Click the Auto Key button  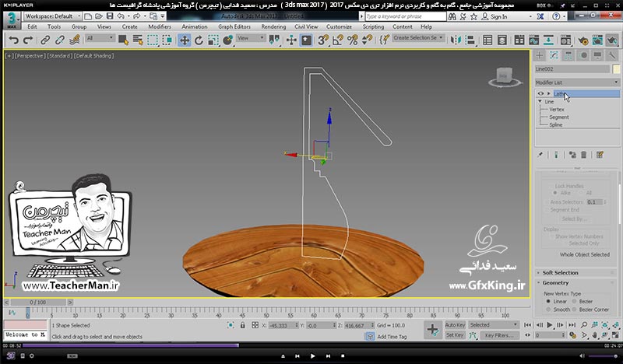point(455,324)
